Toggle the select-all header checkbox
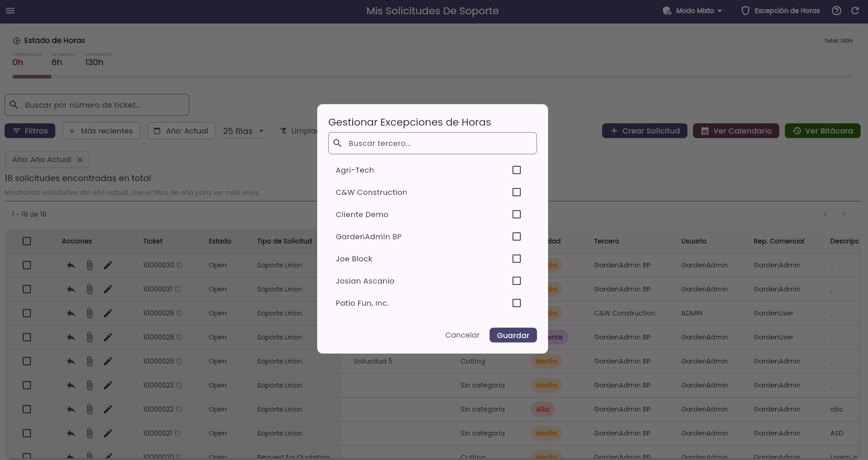Image resolution: width=868 pixels, height=460 pixels. point(27,241)
